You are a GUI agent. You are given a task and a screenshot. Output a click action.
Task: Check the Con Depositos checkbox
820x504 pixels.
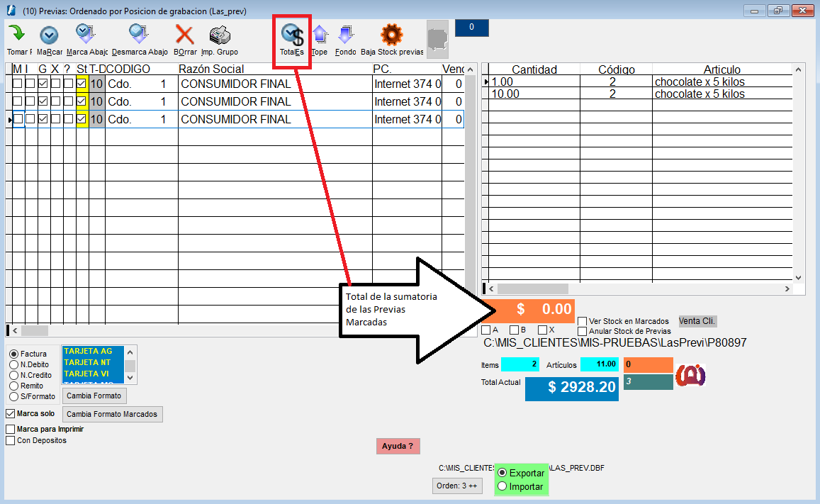click(x=11, y=441)
